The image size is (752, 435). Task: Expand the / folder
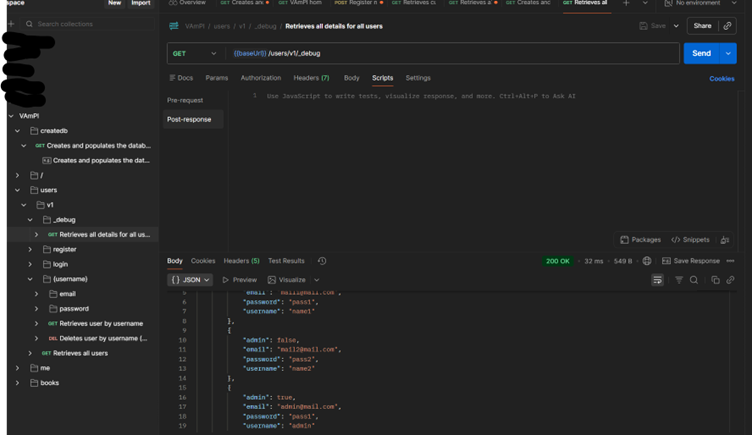17,176
